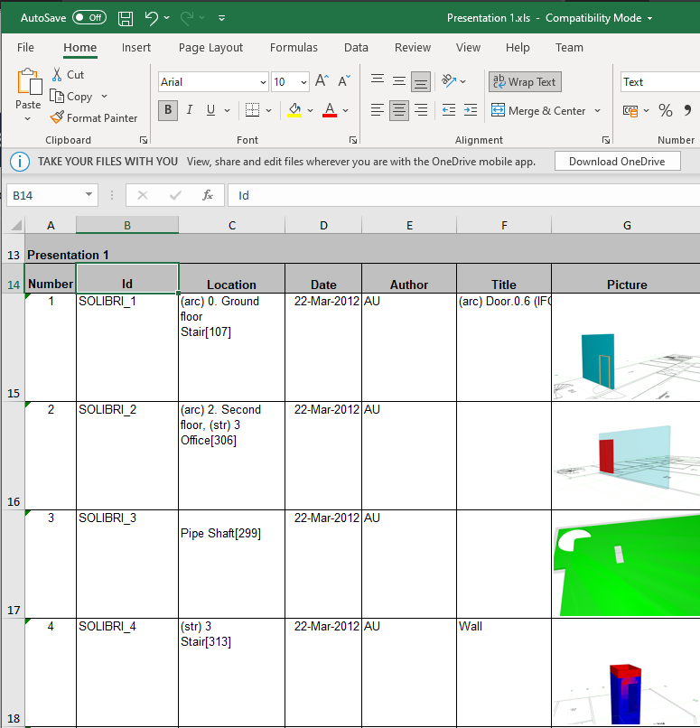This screenshot has height=728, width=700.
Task: Click the formula bar containing Id
Action: [463, 195]
